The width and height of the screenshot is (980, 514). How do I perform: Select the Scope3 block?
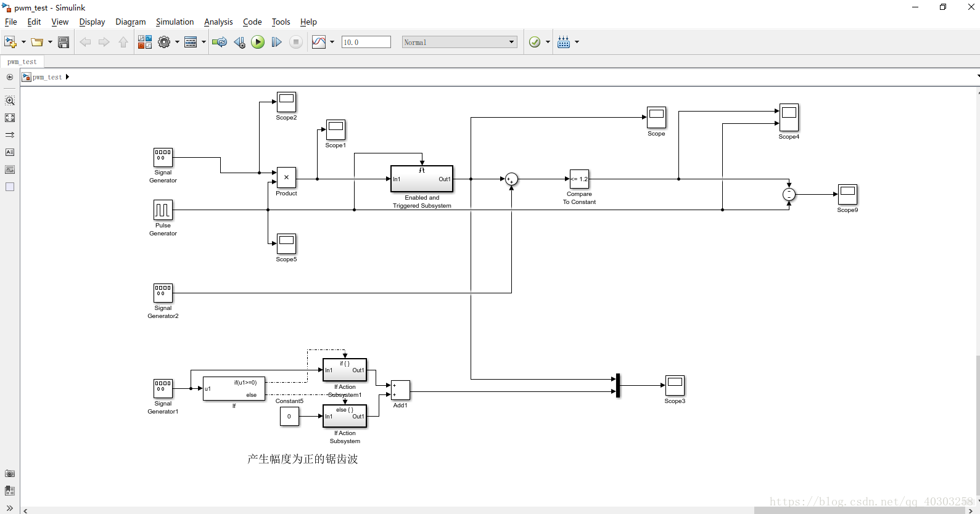(x=675, y=386)
